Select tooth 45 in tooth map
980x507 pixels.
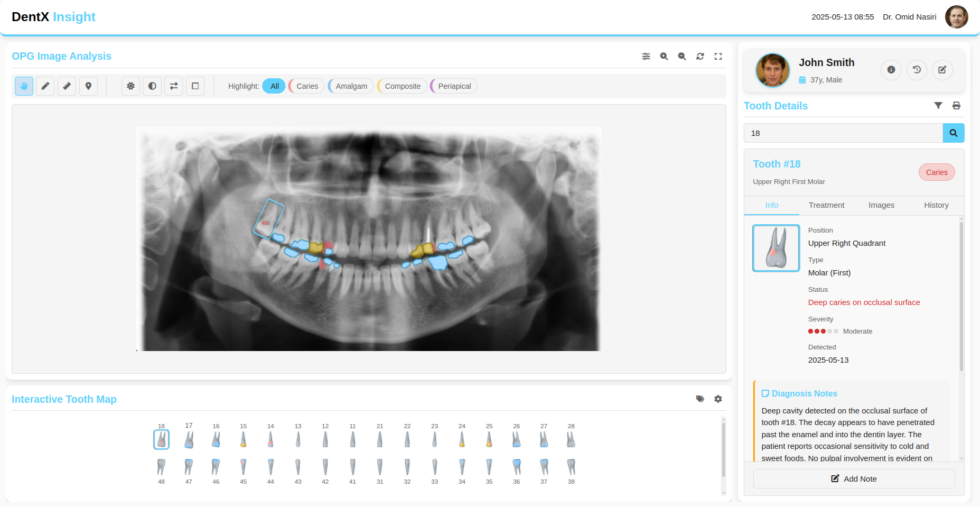244,467
